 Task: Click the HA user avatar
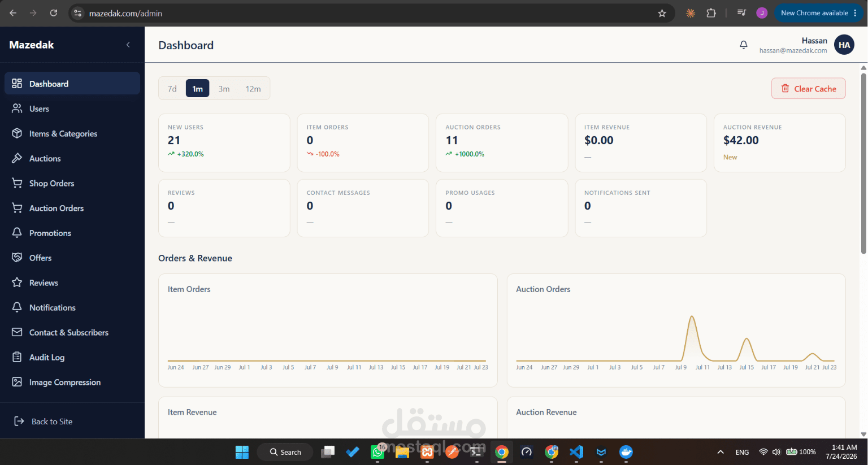(844, 45)
